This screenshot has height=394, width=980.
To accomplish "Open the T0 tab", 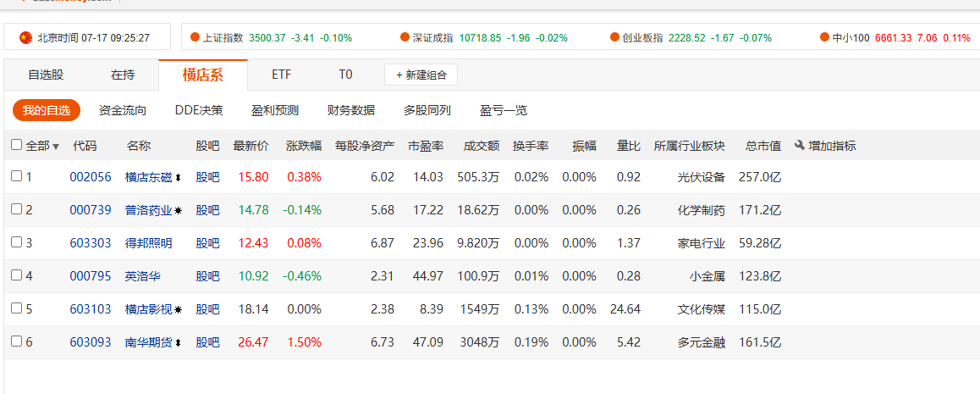I will pyautogui.click(x=345, y=75).
